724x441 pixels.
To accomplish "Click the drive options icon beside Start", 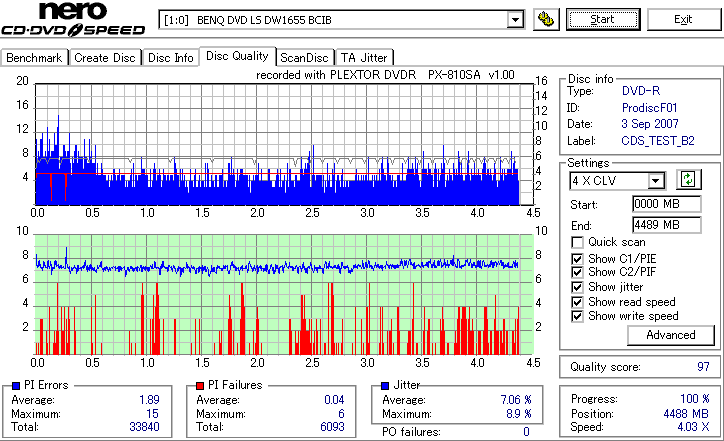I will coord(546,19).
